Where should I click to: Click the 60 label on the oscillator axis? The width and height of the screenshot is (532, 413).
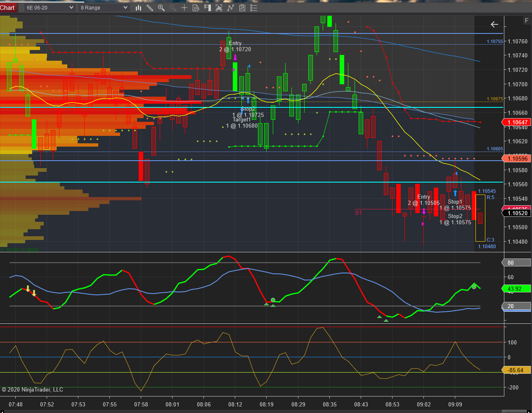511,277
